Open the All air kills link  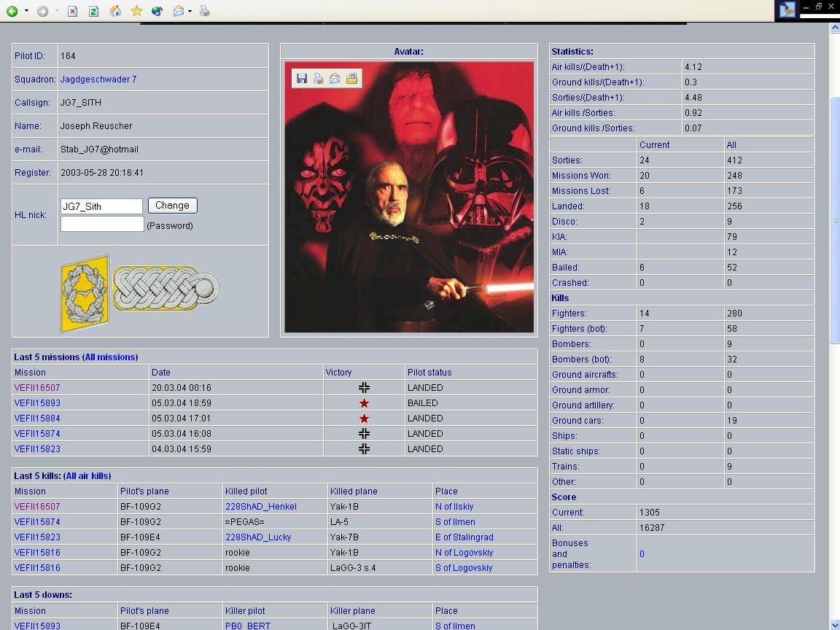tap(87, 476)
